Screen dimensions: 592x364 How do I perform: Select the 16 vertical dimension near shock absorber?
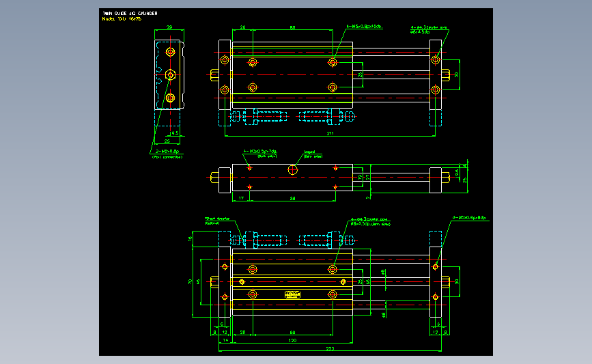pos(190,238)
